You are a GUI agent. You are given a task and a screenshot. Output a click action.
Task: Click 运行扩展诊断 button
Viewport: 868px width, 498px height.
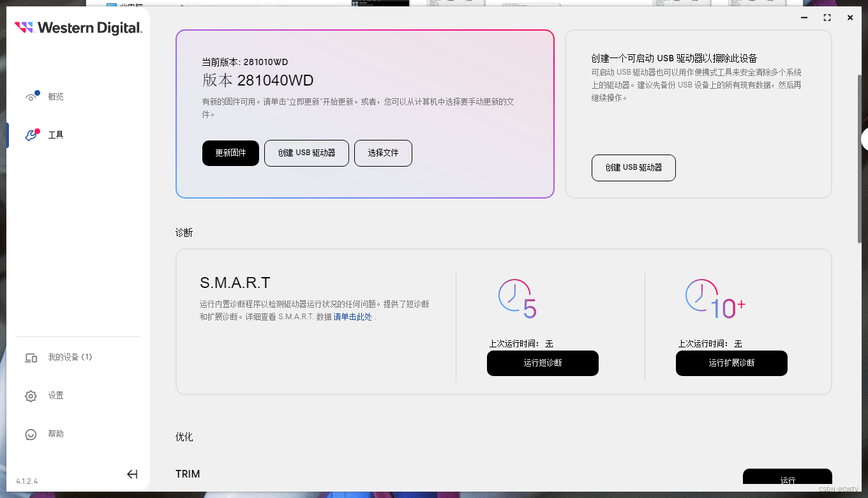731,363
